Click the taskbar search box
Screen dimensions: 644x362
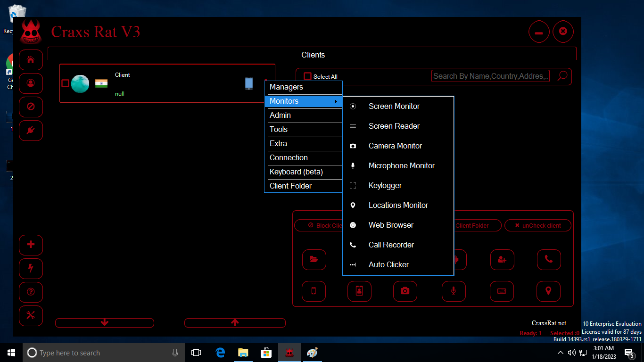point(104,353)
